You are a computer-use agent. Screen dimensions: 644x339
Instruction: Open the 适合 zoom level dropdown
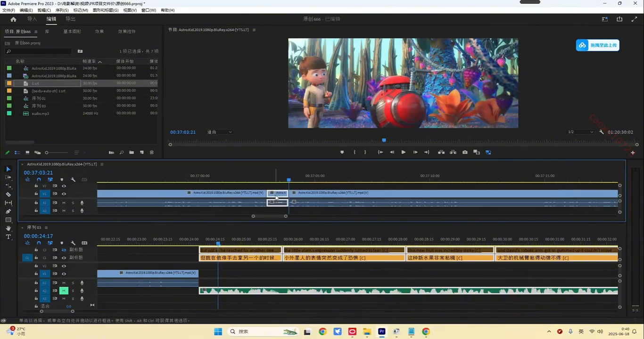(x=219, y=132)
